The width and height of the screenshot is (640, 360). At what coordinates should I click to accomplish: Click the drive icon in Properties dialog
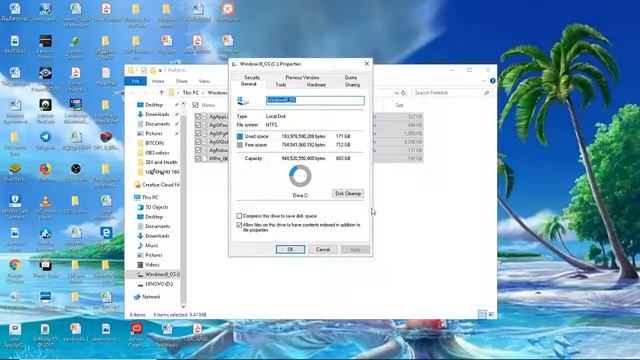pyautogui.click(x=243, y=101)
